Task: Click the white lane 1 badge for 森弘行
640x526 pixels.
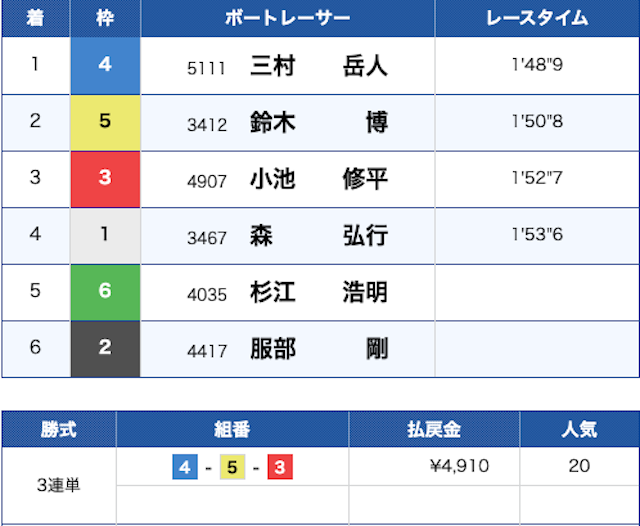Action: 105,236
